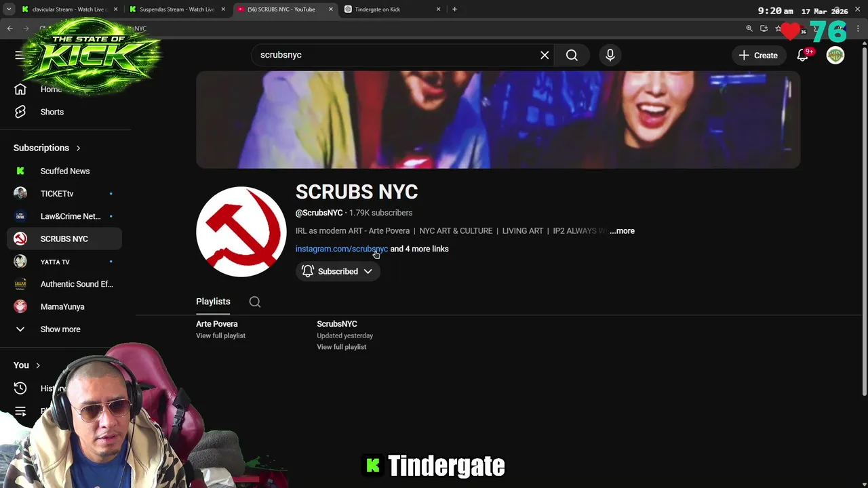Open the tab search dropdown arrow
The width and height of the screenshot is (868, 488).
9,9
